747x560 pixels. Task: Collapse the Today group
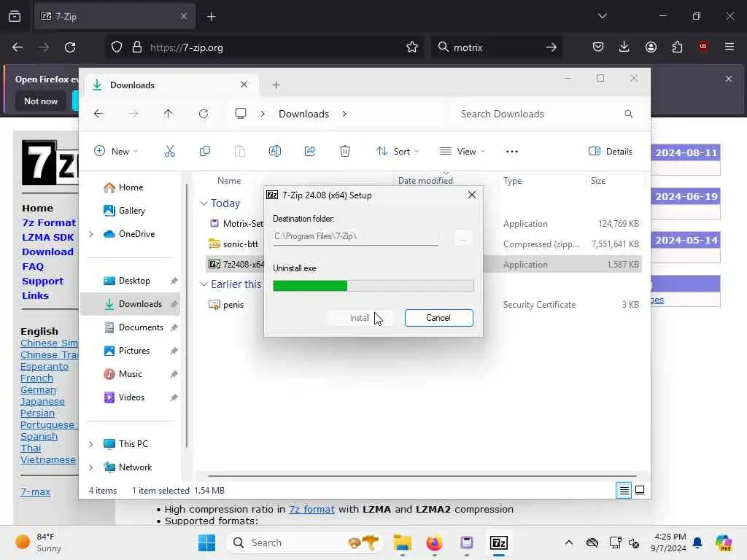204,203
